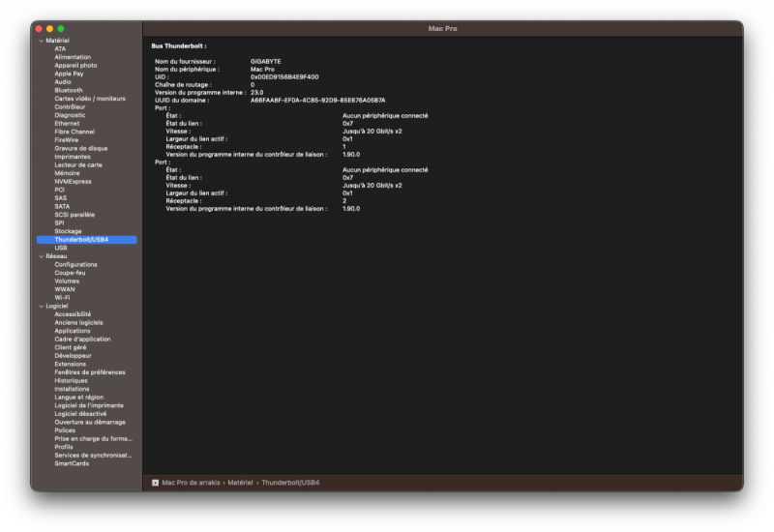
Task: Select PCI in the sidebar
Action: click(59, 190)
